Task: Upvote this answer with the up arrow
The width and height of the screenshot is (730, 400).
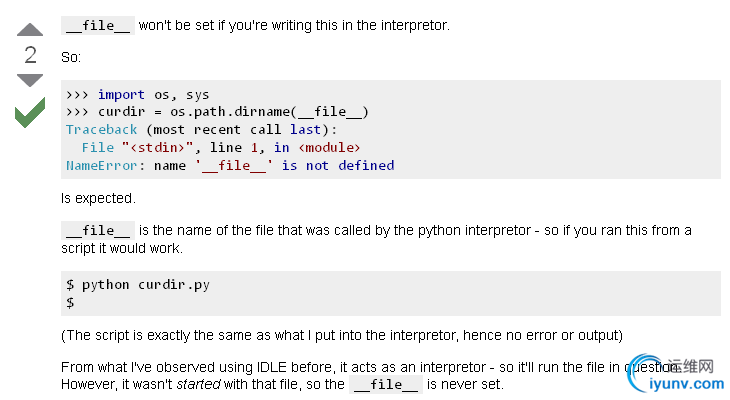Action: pyautogui.click(x=30, y=29)
